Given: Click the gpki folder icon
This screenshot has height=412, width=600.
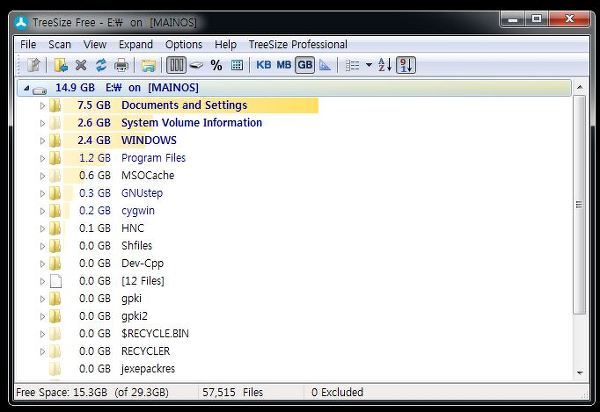Looking at the screenshot, I should 55,299.
